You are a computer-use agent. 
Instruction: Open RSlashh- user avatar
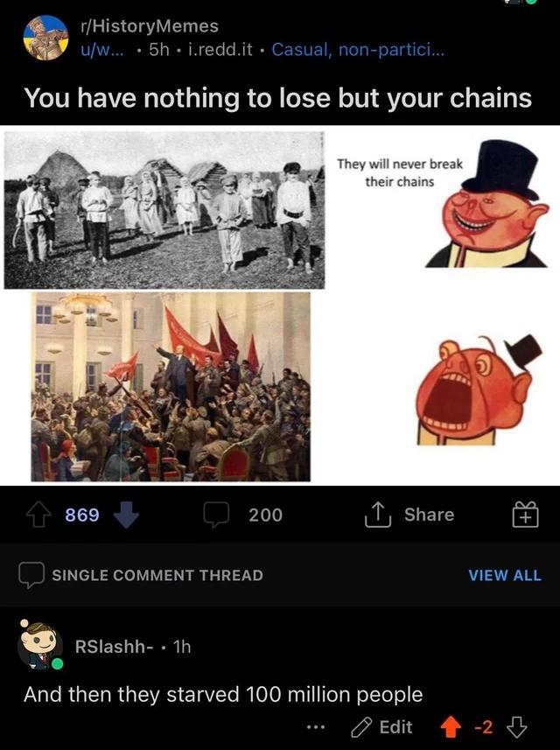[x=40, y=646]
